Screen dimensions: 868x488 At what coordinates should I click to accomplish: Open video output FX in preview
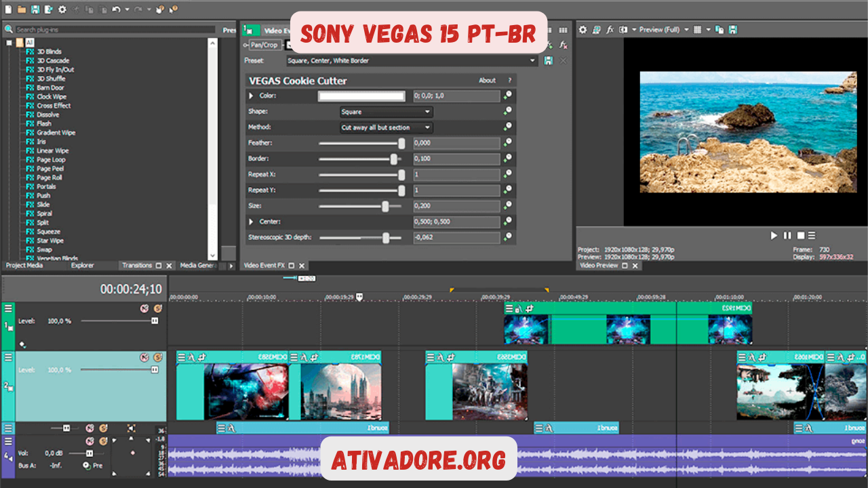point(610,30)
